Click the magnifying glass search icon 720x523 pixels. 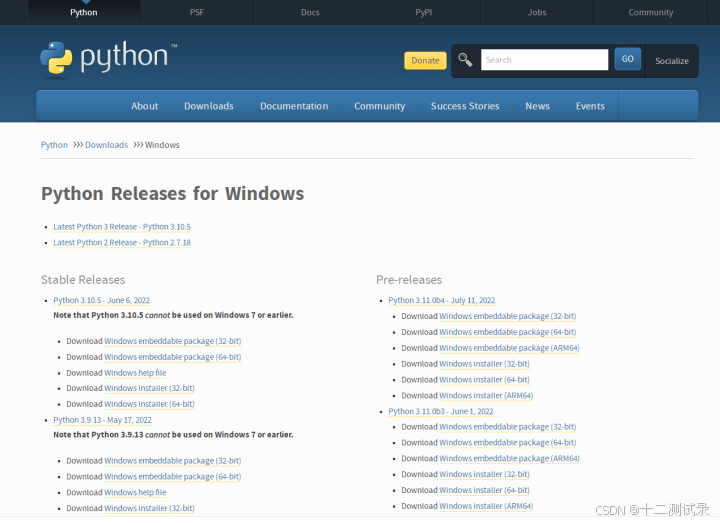point(465,60)
